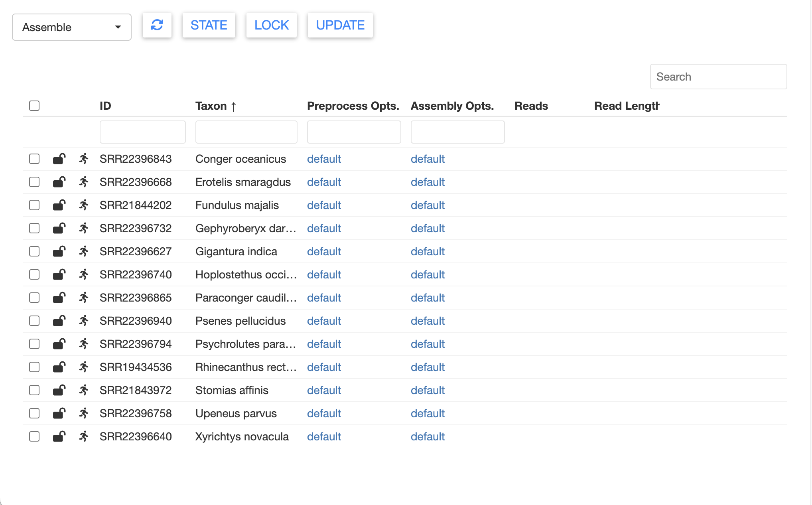The height and width of the screenshot is (505, 812).
Task: Click the running figure icon for SRR21844202
Action: click(84, 205)
